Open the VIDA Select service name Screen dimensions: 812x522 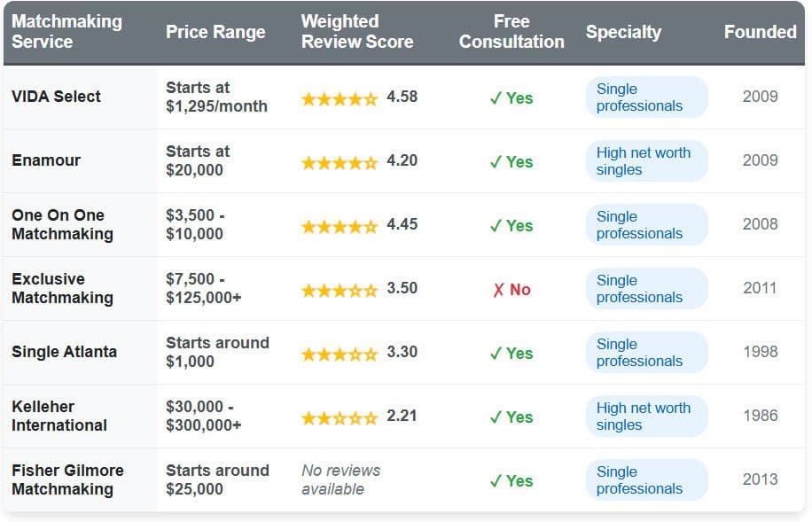point(56,97)
